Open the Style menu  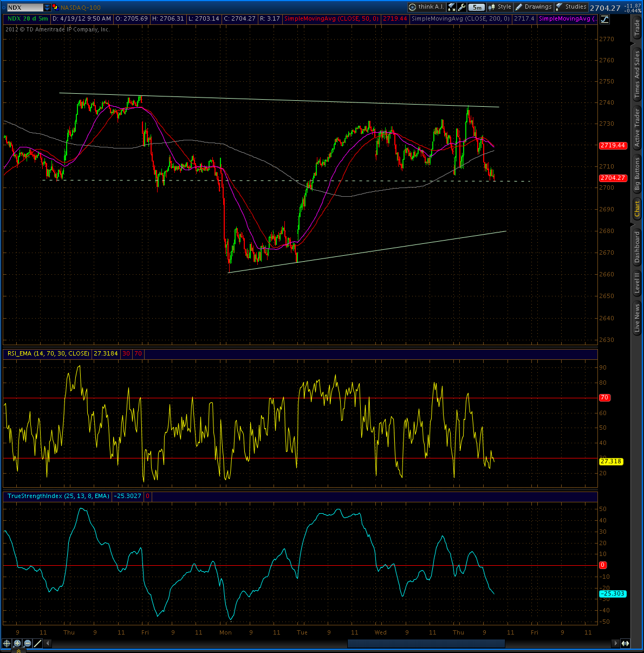[499, 7]
